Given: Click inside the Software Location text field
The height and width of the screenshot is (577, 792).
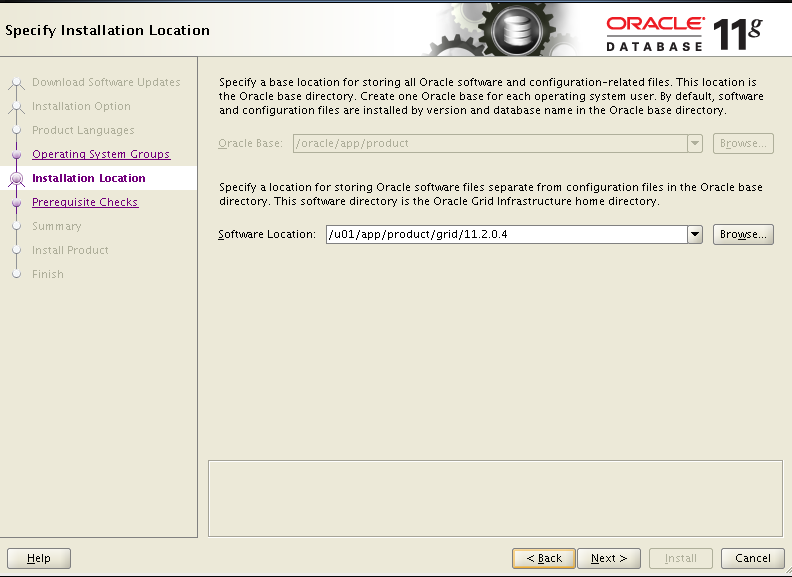Looking at the screenshot, I should coord(507,234).
